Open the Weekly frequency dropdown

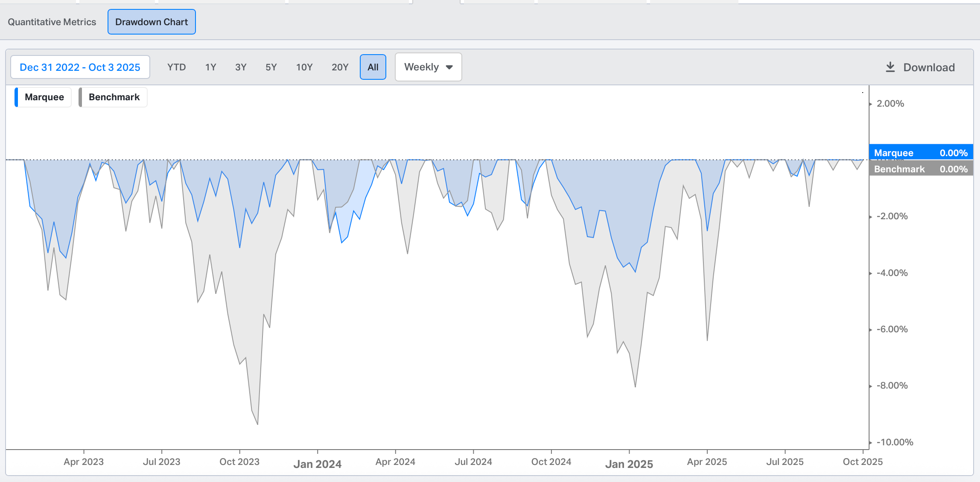pos(428,67)
